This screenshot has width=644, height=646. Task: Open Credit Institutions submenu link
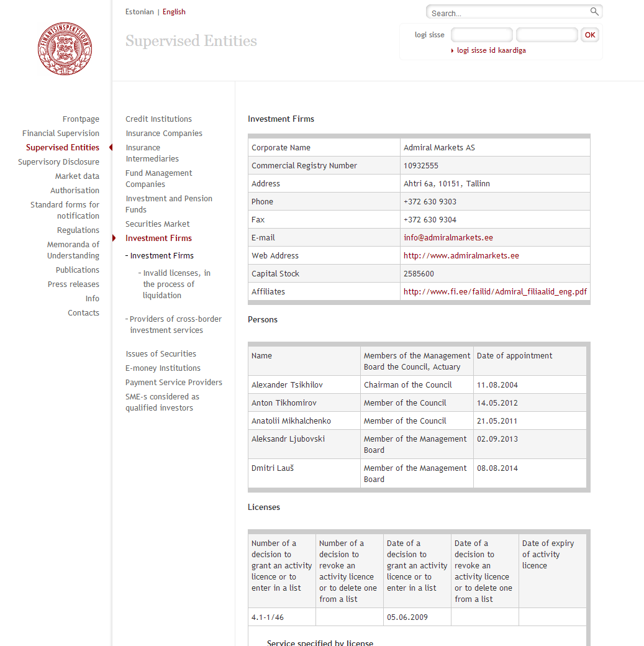[158, 119]
